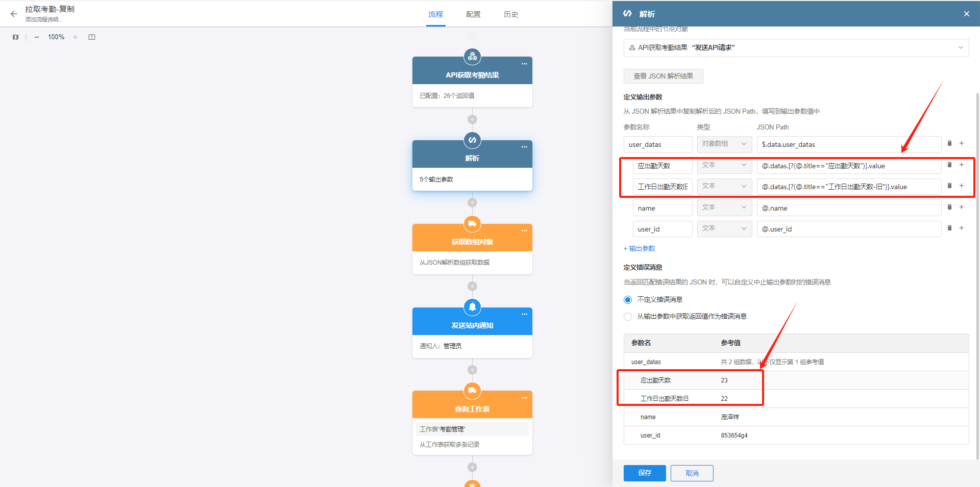Edit the 应出勤天数 JSON Path field
The width and height of the screenshot is (980, 487).
point(849,166)
